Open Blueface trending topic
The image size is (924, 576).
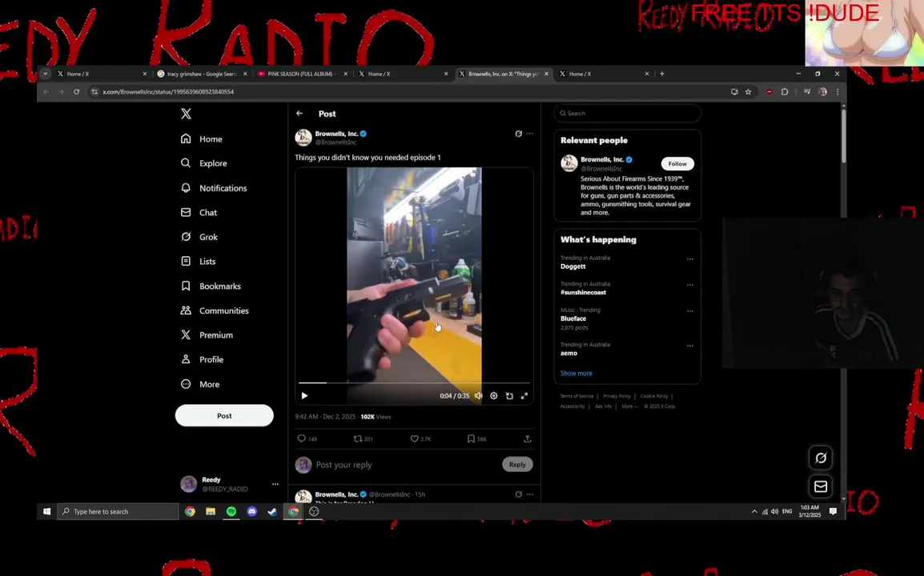572,318
